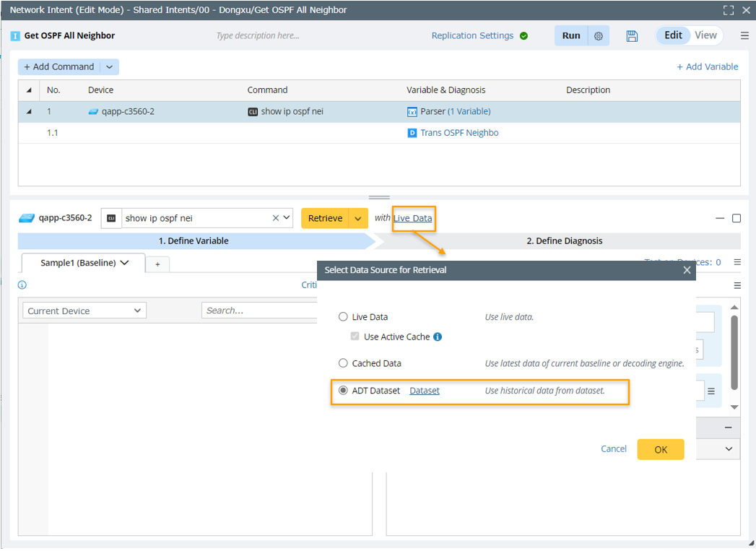
Task: Expand the Retrieve button dropdown arrow
Action: click(358, 218)
